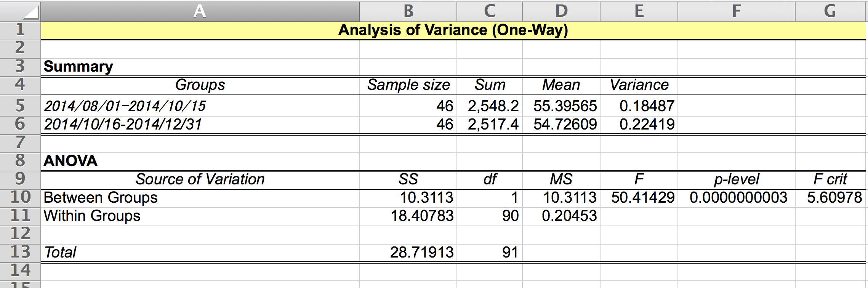
Task: Select the Sample size header cell
Action: coord(408,85)
